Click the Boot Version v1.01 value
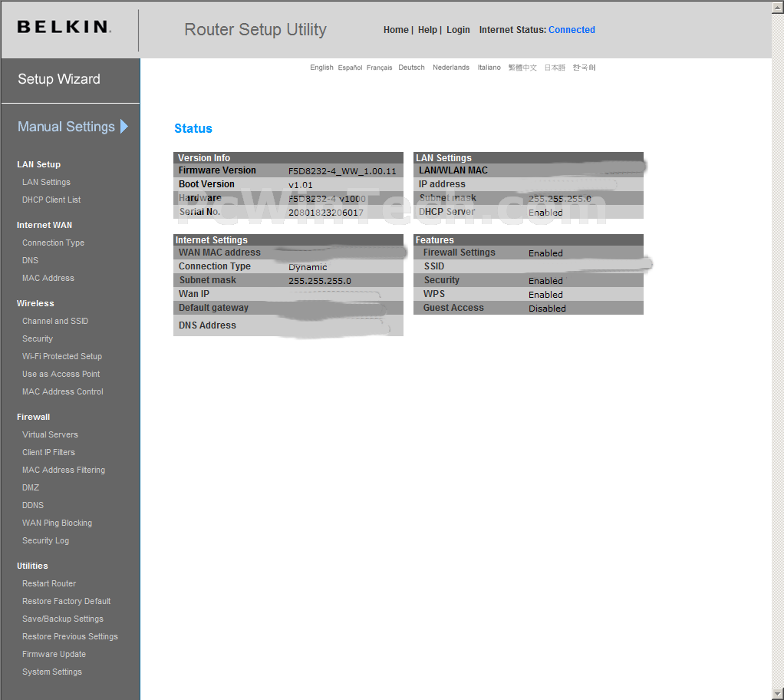 (301, 185)
